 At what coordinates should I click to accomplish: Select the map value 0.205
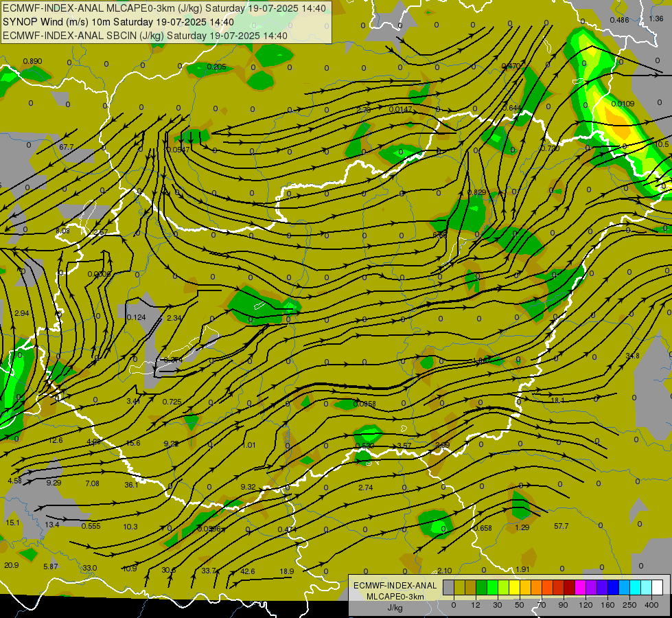[216, 67]
